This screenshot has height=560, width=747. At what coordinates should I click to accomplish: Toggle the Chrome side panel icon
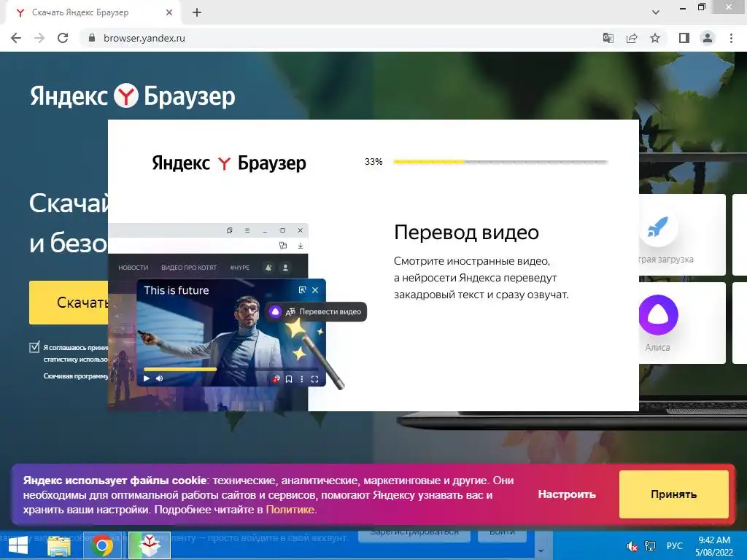[x=684, y=38]
